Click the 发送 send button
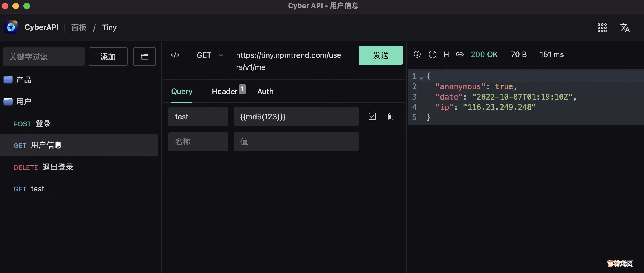 pyautogui.click(x=381, y=55)
